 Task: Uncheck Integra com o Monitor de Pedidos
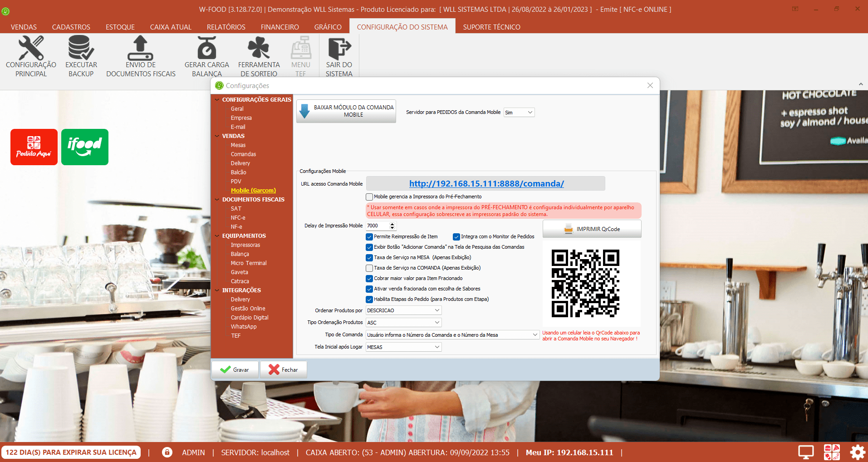(x=456, y=237)
